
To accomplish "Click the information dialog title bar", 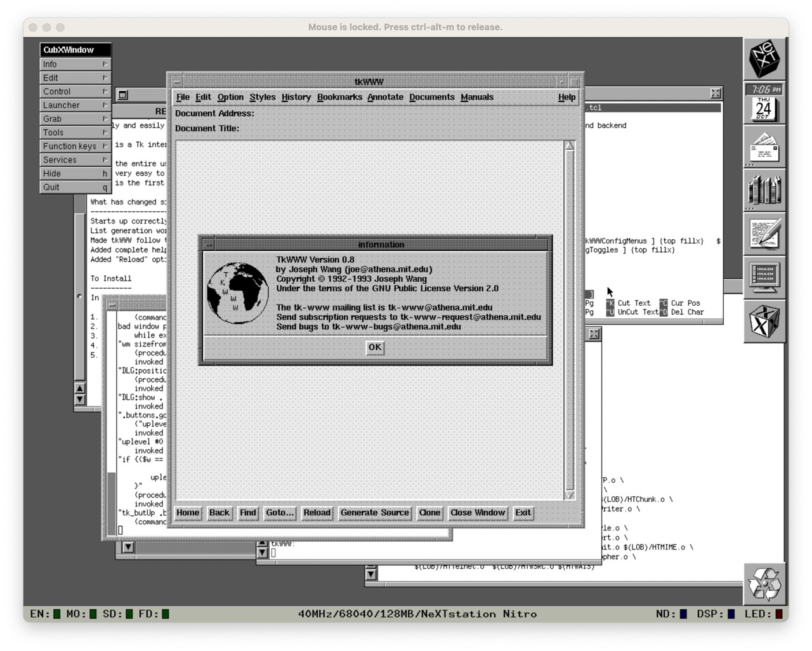I will 381,244.
